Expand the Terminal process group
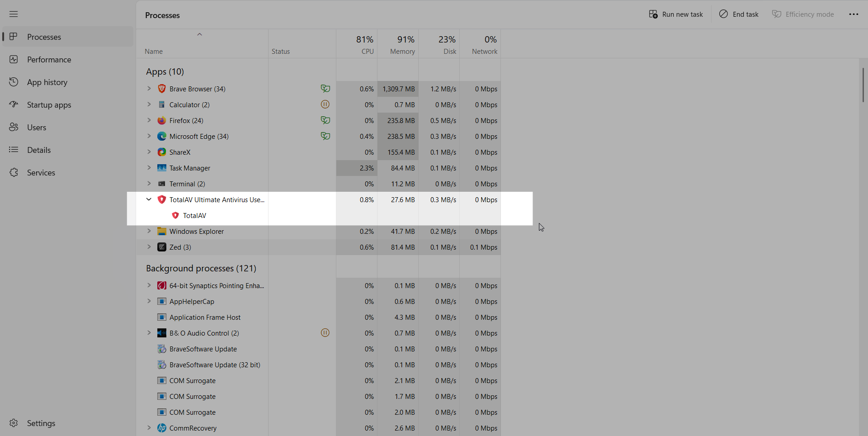The image size is (868, 436). 149,184
